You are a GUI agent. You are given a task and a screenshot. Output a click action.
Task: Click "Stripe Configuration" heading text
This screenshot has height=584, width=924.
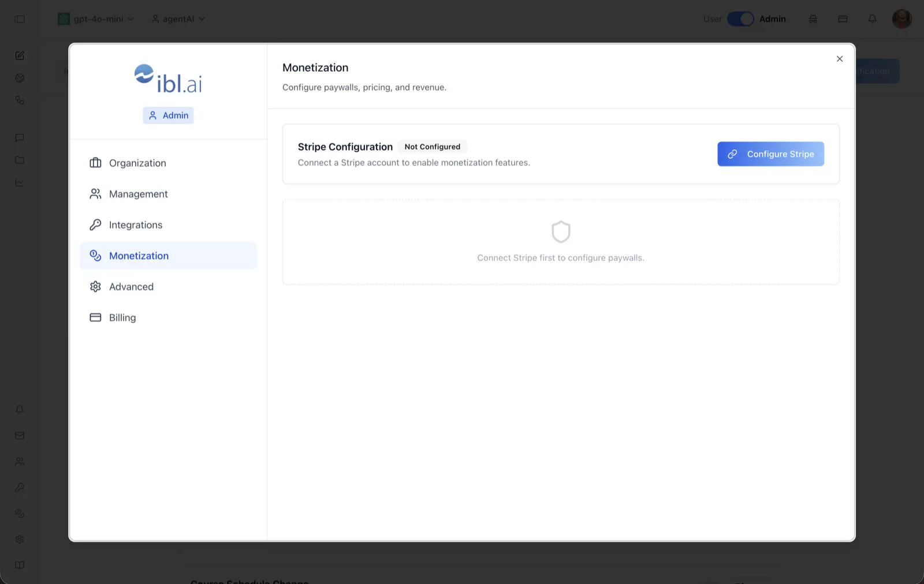coord(345,147)
